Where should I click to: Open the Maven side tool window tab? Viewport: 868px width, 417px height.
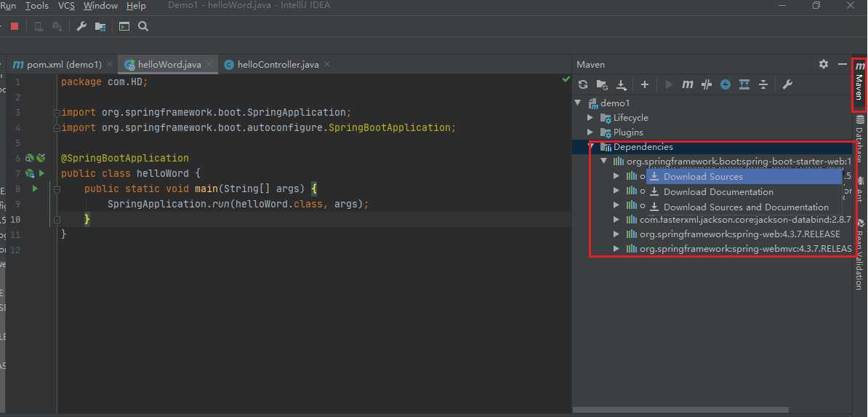pyautogui.click(x=859, y=84)
